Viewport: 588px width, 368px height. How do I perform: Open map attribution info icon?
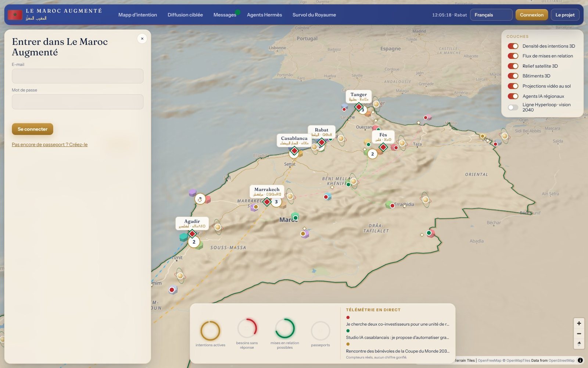coord(580,360)
